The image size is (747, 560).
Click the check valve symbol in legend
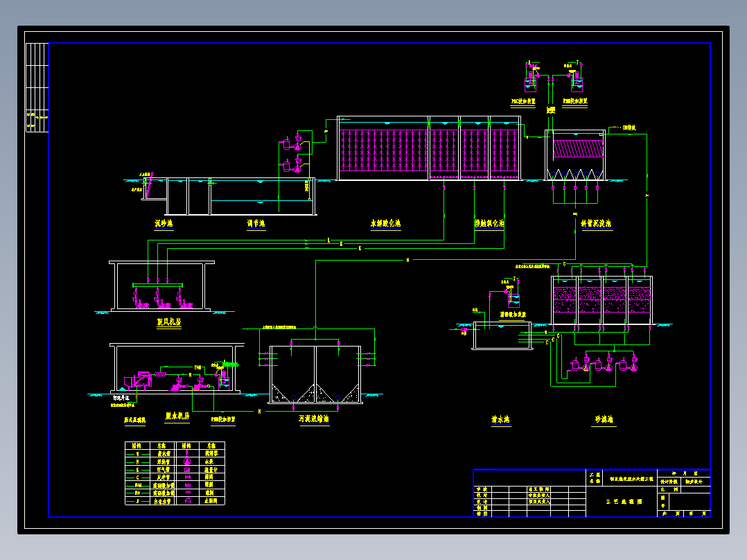pyautogui.click(x=188, y=501)
